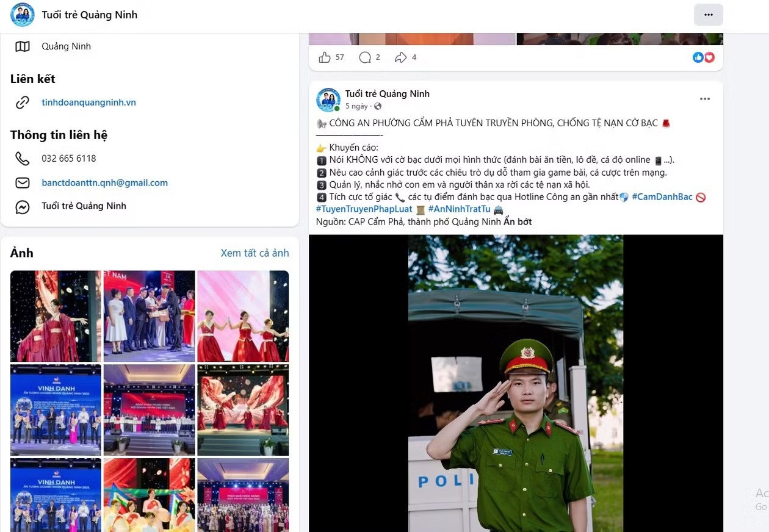Open the photo of three women in red dresses

click(x=243, y=316)
